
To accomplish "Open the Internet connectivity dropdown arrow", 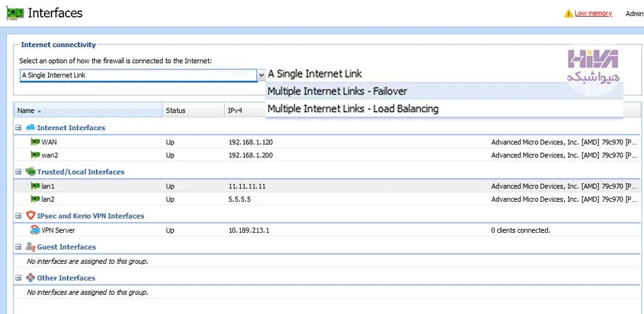I will (x=261, y=75).
